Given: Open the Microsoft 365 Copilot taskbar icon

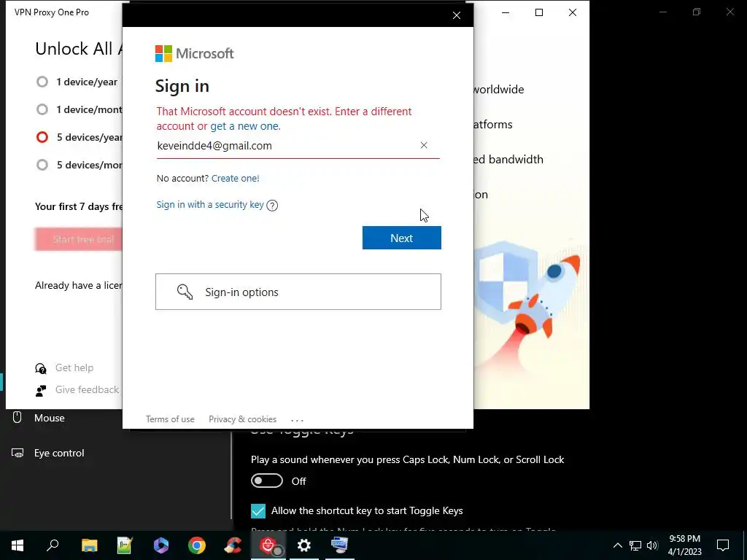Looking at the screenshot, I should point(161,545).
